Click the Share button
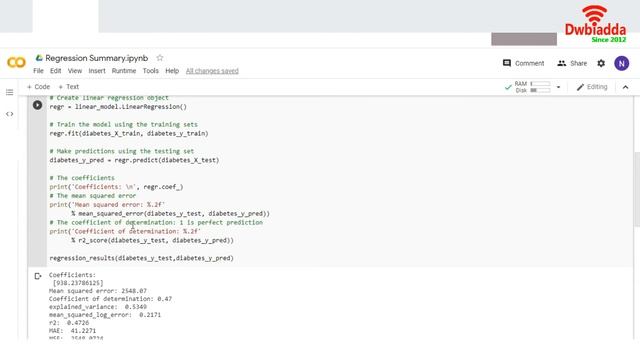Image resolution: width=640 pixels, height=360 pixels. coord(572,63)
